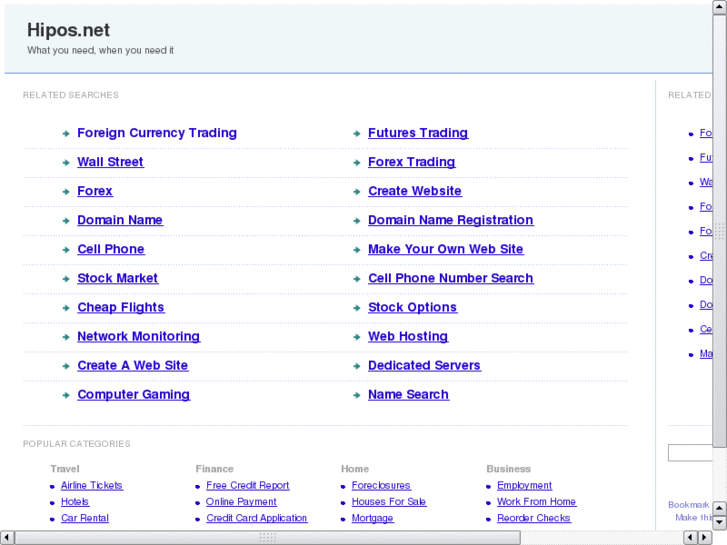Click Work From Home link

click(536, 502)
